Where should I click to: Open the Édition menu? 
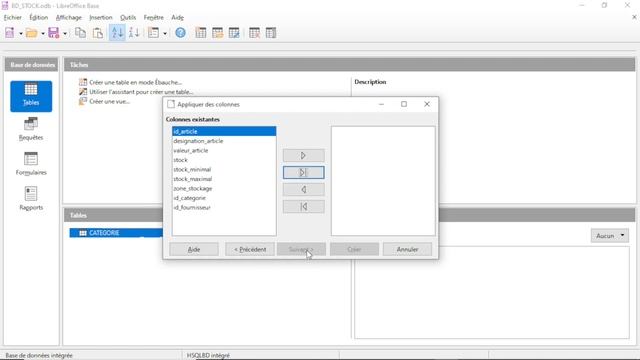[38, 18]
